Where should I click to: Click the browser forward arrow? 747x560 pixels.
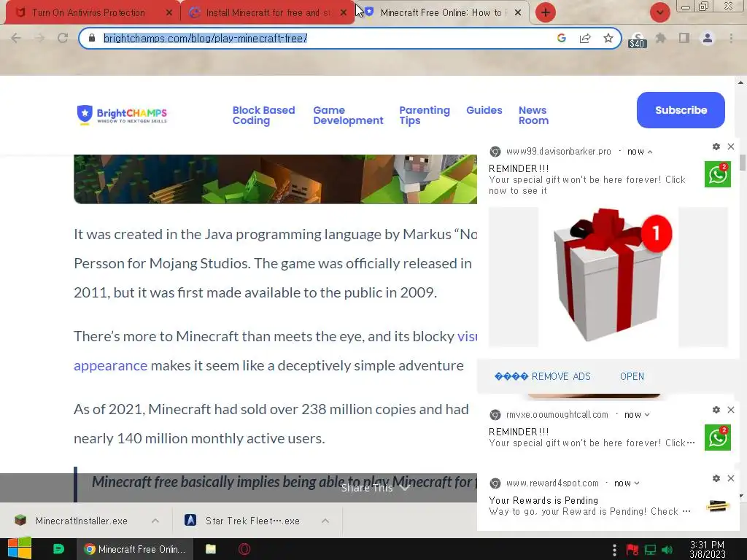39,38
